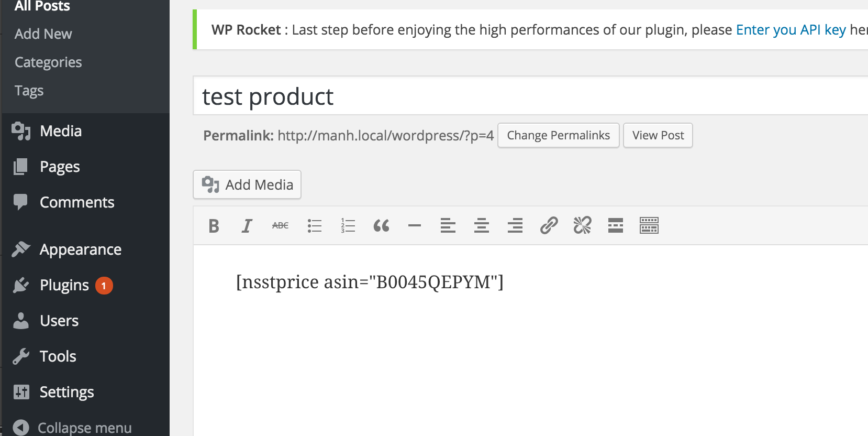Apply strikethrough formatting

(280, 226)
